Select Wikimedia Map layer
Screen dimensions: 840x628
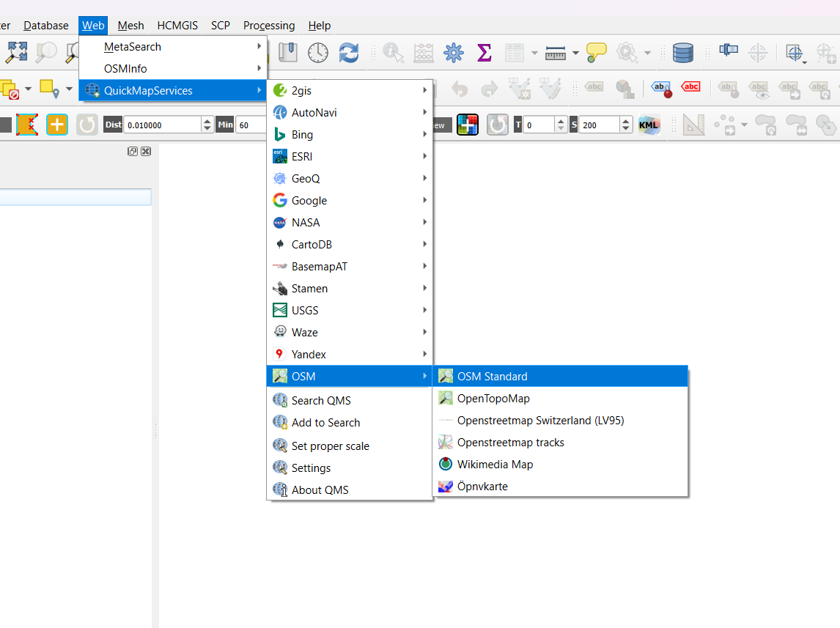560,464
